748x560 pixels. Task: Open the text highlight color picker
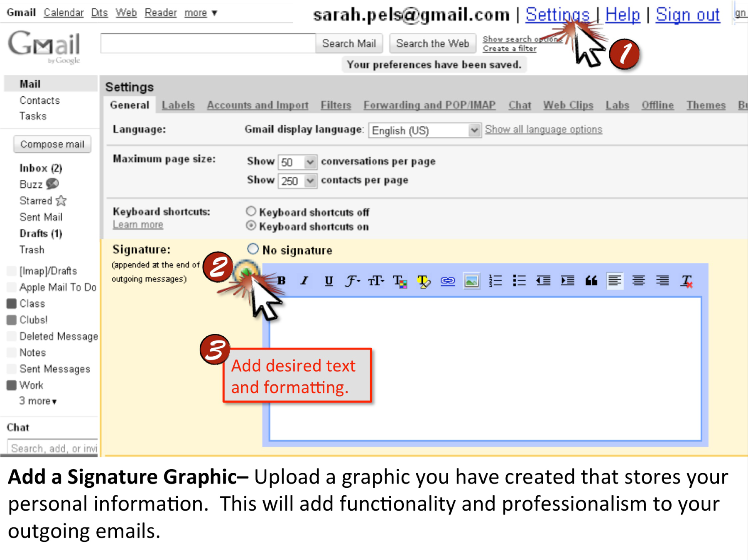424,281
